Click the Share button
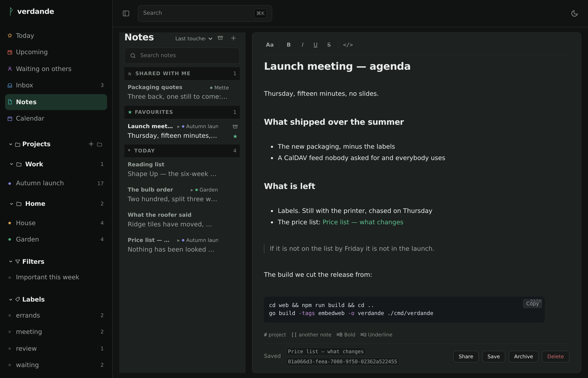The image size is (588, 378). pyautogui.click(x=466, y=356)
